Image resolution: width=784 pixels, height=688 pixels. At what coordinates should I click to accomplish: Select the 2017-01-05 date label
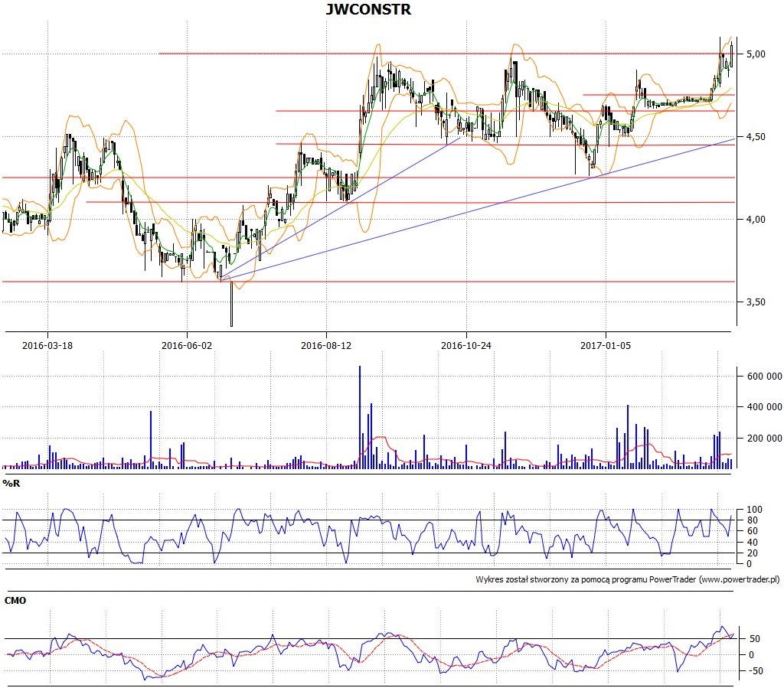tap(606, 345)
